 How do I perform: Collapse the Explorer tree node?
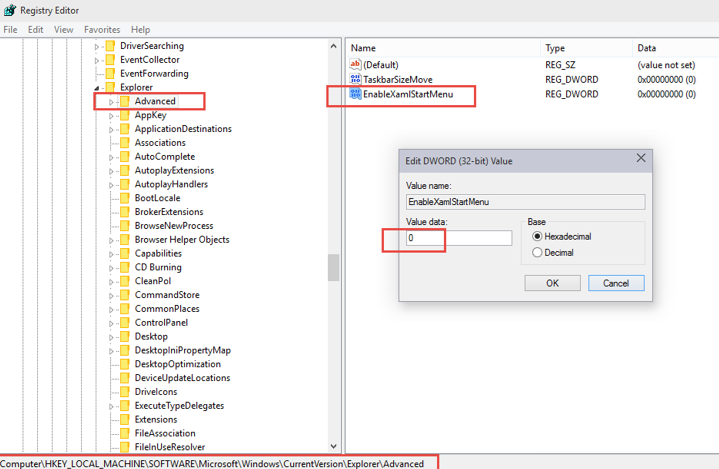pyautogui.click(x=97, y=88)
